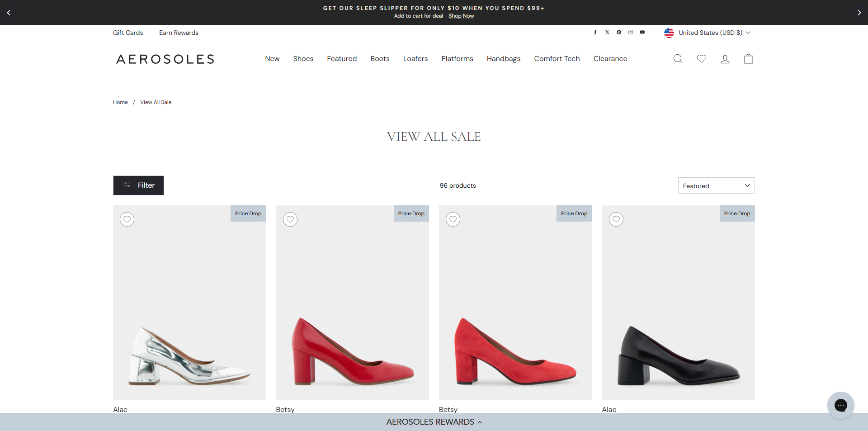This screenshot has width=868, height=431.
Task: Open the Instagram social icon
Action: pos(631,32)
